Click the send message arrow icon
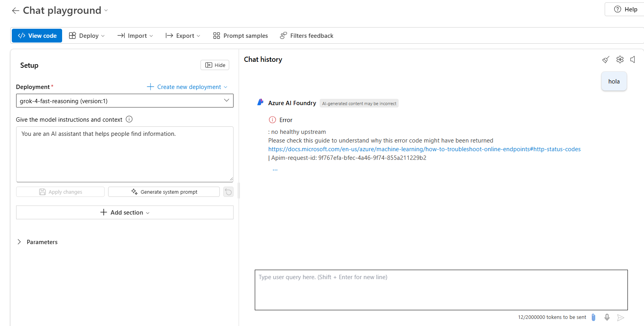This screenshot has width=644, height=326. coord(621,318)
